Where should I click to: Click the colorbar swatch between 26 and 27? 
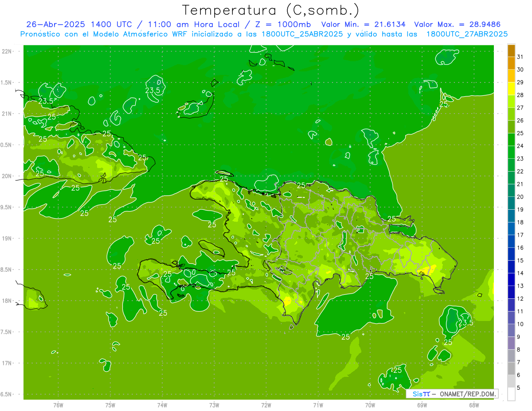[511, 114]
